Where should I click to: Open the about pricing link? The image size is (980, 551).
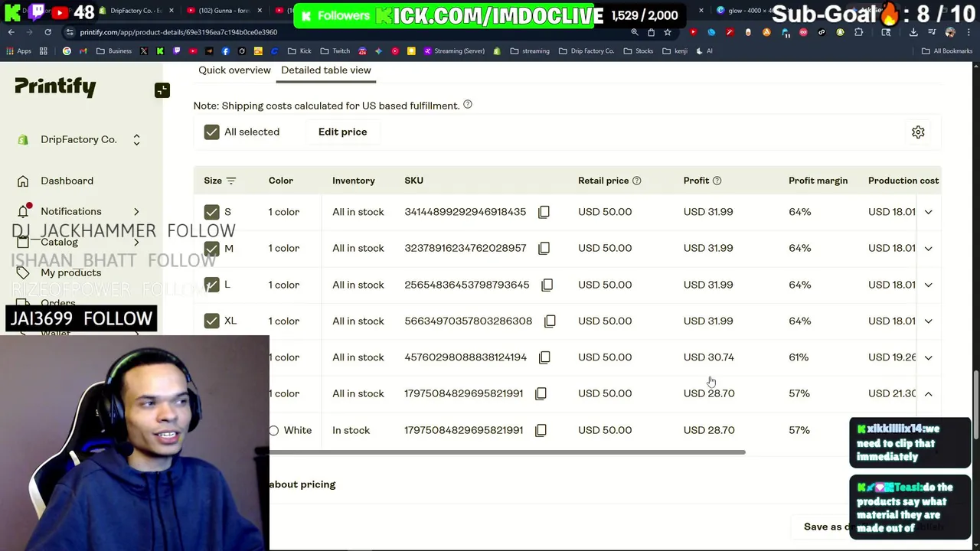pos(302,484)
